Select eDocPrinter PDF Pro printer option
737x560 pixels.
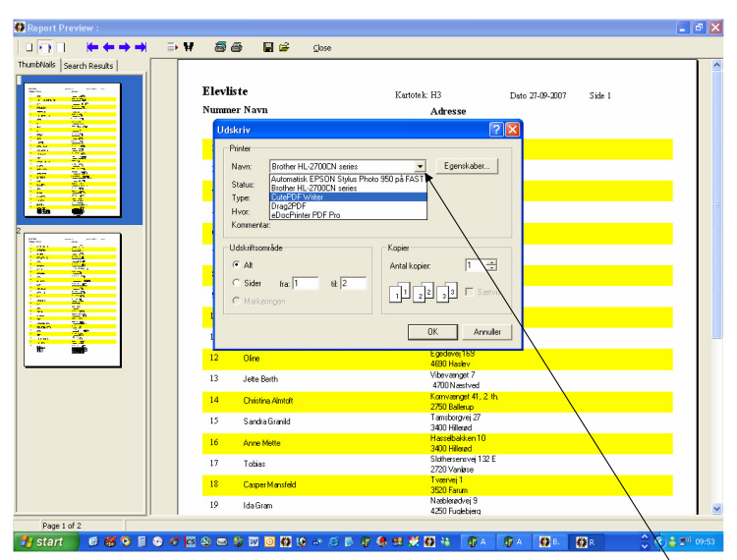pos(348,215)
